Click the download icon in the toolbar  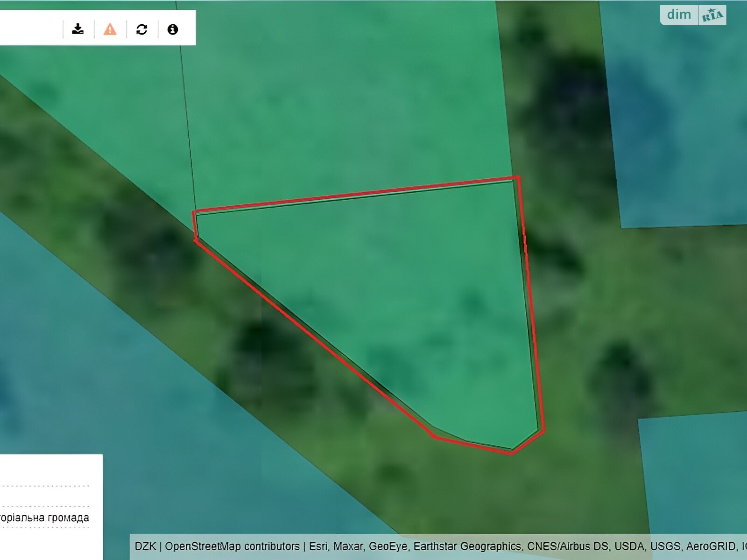pyautogui.click(x=78, y=29)
